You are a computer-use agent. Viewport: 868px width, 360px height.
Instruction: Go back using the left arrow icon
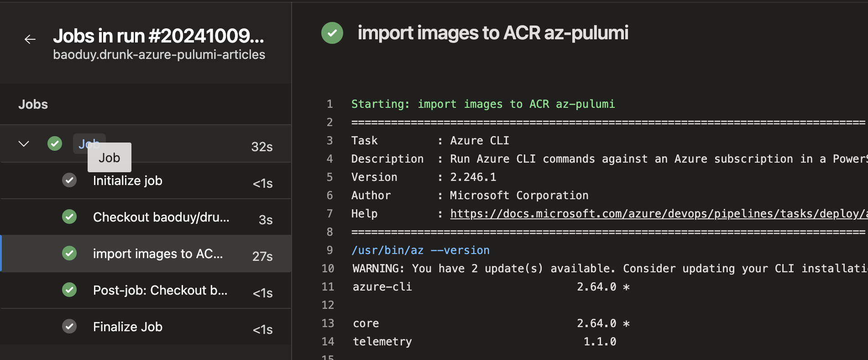[30, 39]
